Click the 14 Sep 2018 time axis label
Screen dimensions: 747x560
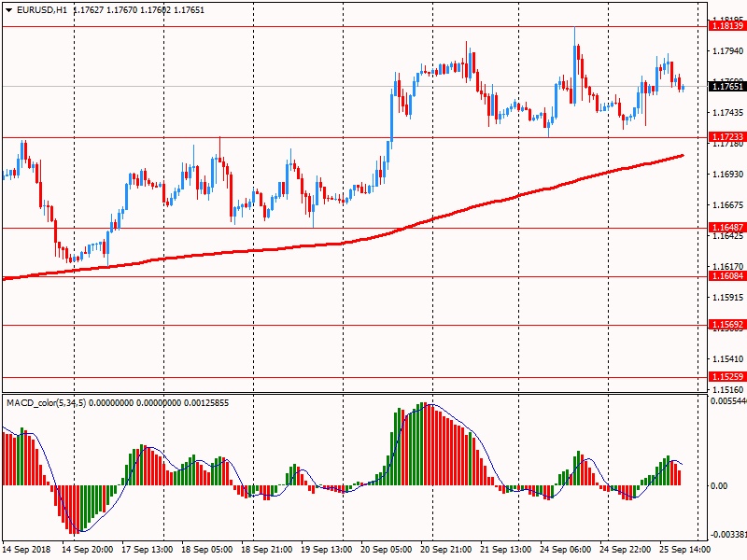[x=28, y=550]
